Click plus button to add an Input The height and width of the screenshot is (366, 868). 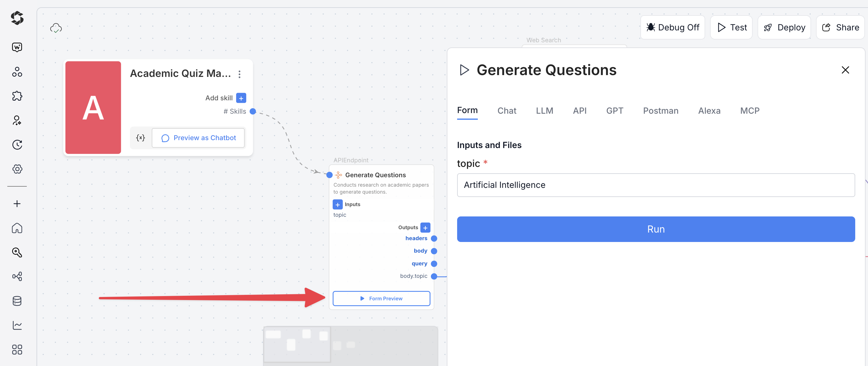point(337,204)
